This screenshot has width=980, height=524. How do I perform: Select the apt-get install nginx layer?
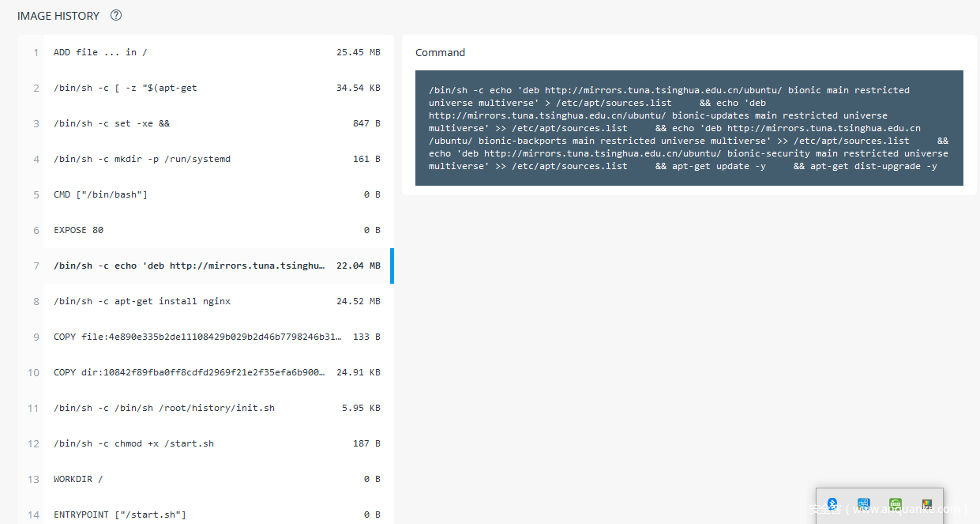point(205,301)
